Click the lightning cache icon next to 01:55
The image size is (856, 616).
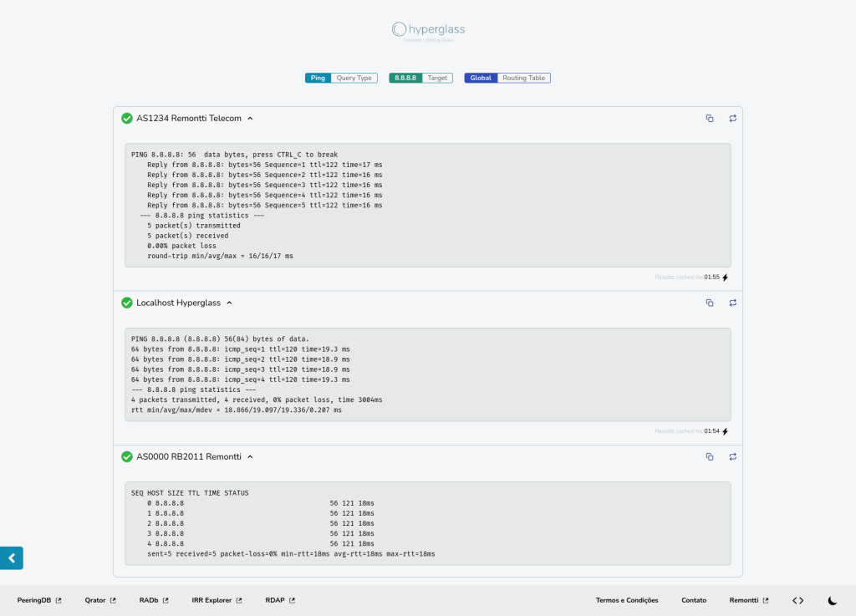coord(726,277)
